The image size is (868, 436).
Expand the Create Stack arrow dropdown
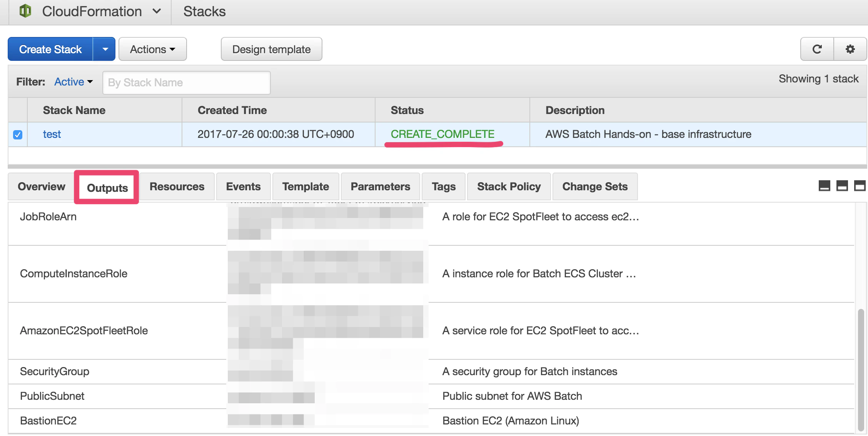(104, 49)
